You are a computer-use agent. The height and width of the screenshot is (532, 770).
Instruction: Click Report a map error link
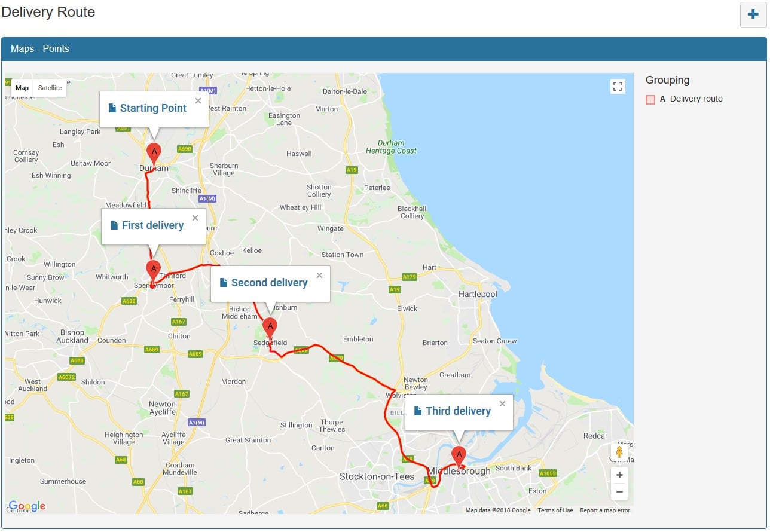pyautogui.click(x=604, y=510)
